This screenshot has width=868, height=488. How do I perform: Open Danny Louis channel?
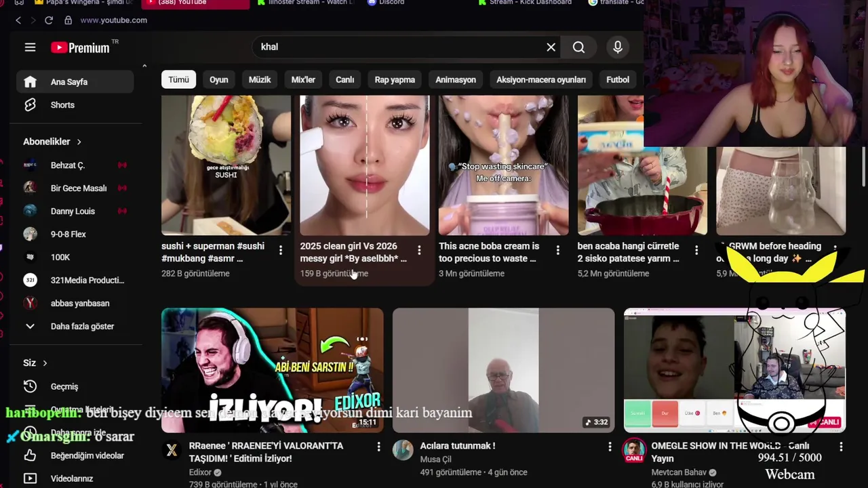pos(75,211)
